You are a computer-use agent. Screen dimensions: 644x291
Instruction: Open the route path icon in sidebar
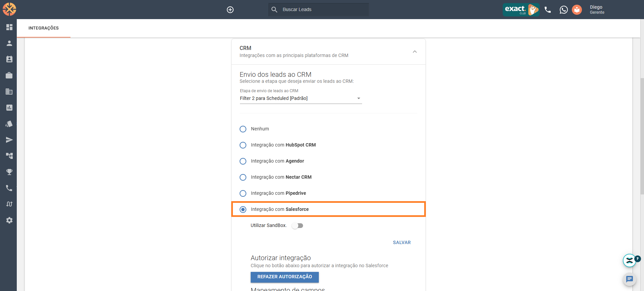point(9,204)
